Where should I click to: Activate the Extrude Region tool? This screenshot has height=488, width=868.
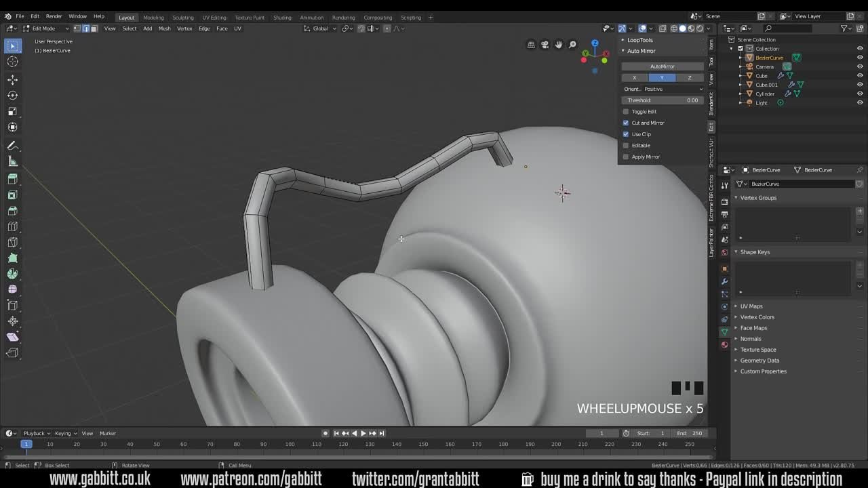(12, 178)
